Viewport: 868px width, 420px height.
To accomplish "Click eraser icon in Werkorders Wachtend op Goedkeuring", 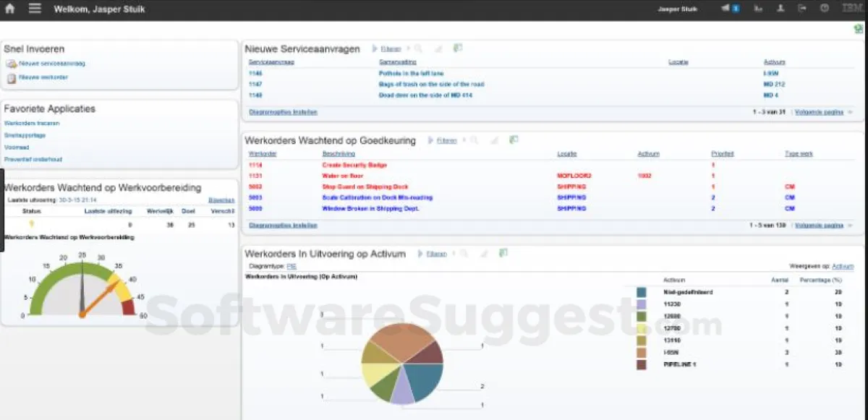I will point(494,140).
